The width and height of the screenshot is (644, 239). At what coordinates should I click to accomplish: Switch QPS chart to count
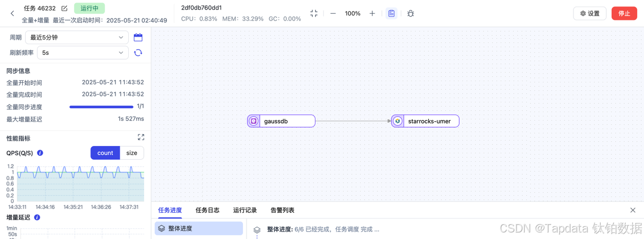(x=105, y=153)
